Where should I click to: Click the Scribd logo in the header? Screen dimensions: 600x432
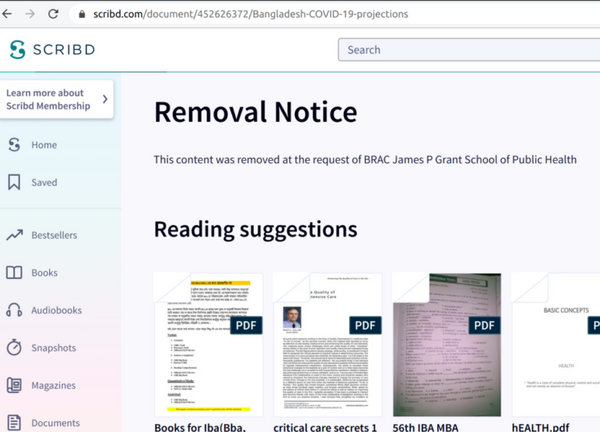52,49
